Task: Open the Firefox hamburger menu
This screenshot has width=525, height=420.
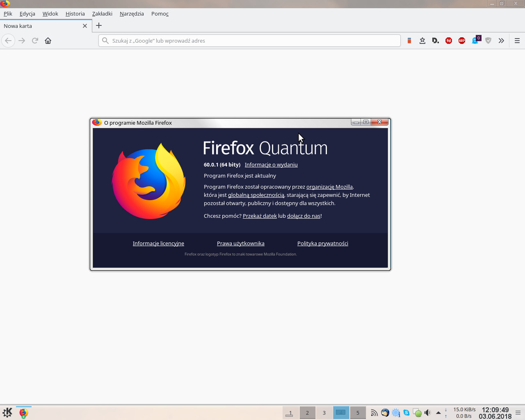Action: (x=517, y=41)
